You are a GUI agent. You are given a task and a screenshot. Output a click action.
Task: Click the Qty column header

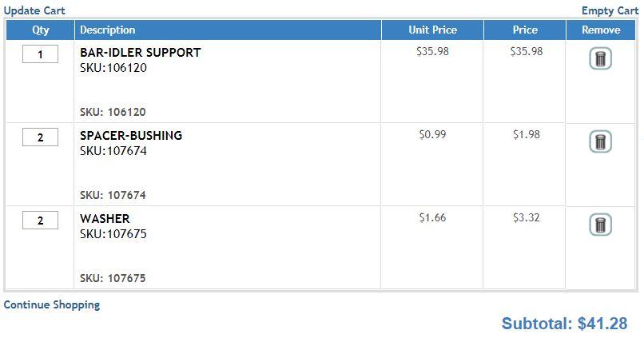(40, 30)
